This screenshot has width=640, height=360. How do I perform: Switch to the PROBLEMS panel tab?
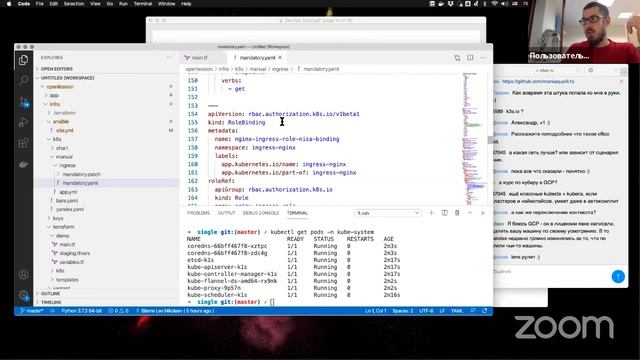198,213
